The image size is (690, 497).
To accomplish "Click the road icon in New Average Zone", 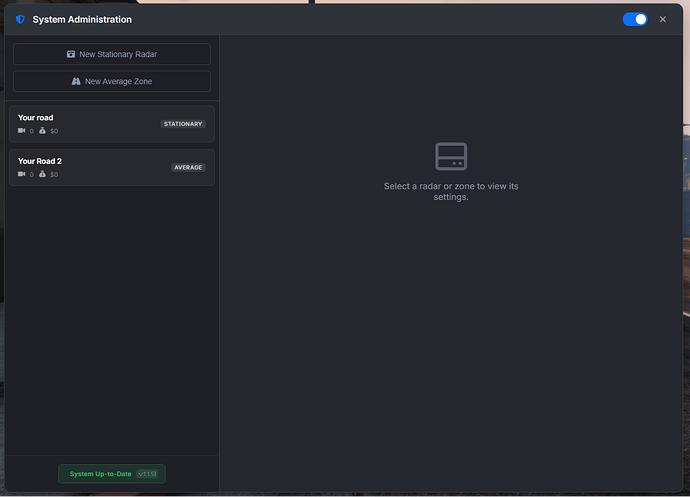I will click(x=76, y=81).
